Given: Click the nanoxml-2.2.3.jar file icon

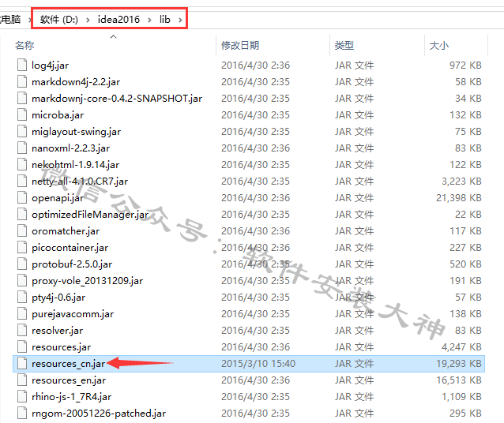Looking at the screenshot, I should pyautogui.click(x=22, y=148).
